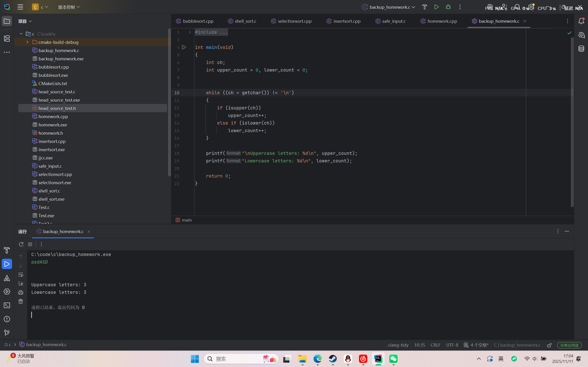Expand the cmake-build-debug folder
This screenshot has height=367, width=588.
(28, 42)
